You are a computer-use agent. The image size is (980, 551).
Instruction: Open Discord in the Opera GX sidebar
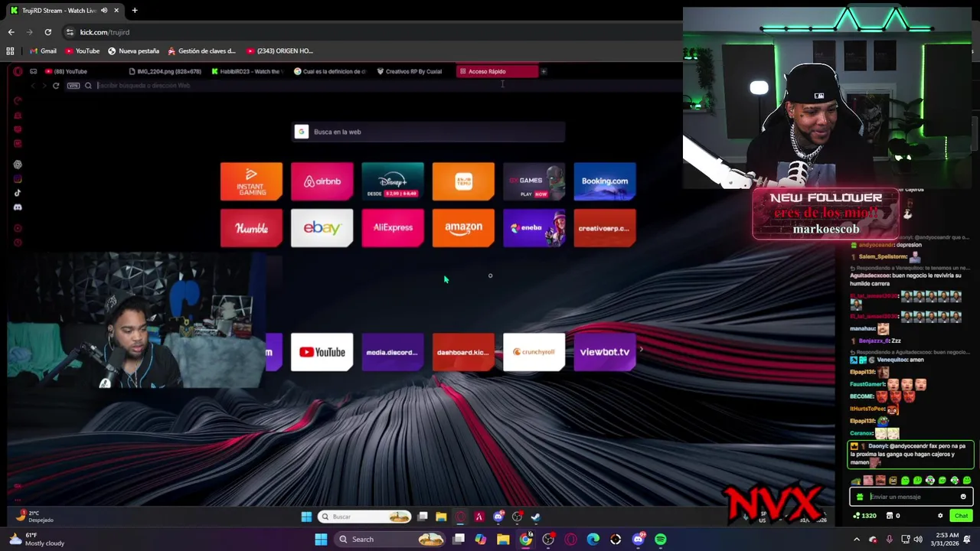(18, 207)
